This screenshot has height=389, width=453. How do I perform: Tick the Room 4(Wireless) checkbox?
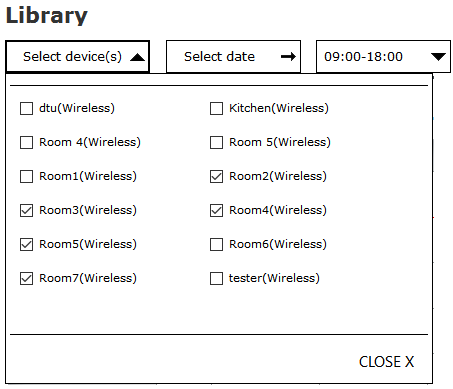pyautogui.click(x=26, y=142)
